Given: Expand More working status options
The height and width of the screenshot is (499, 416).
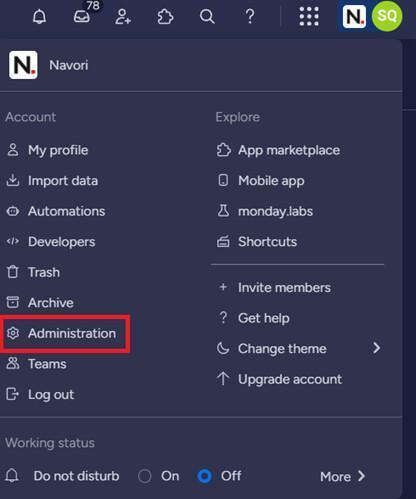Looking at the screenshot, I should click(342, 476).
